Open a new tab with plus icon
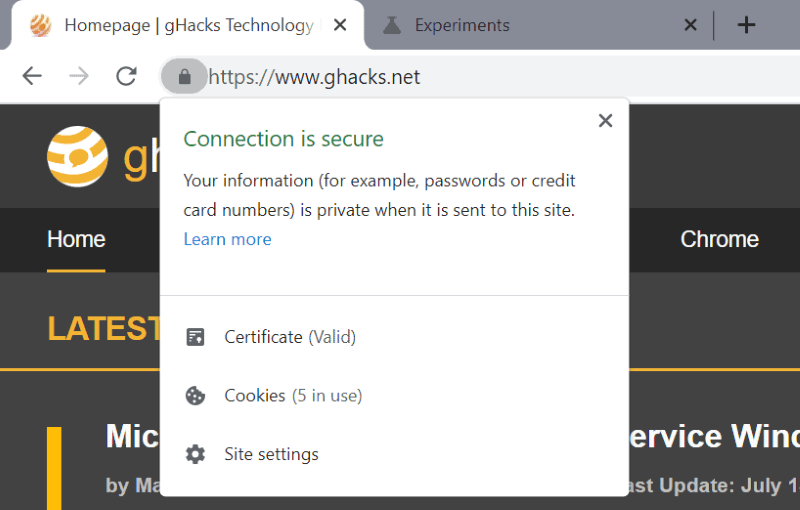 click(x=746, y=25)
